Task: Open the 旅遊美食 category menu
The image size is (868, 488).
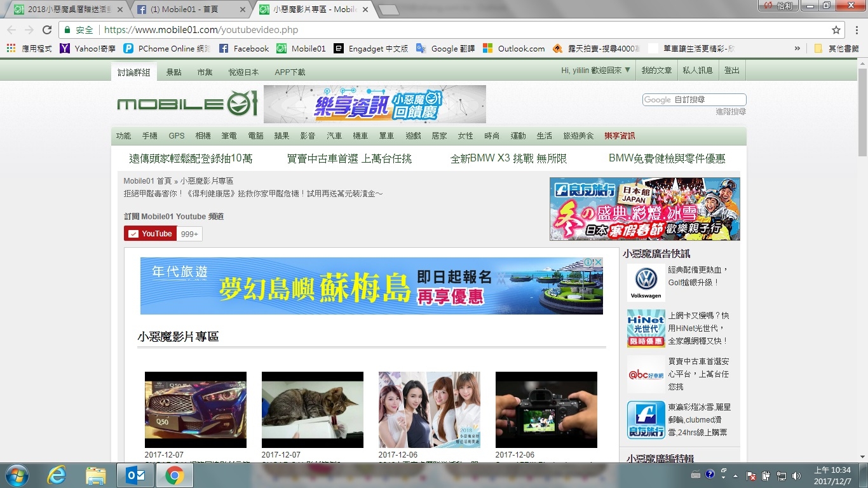Action: [578, 136]
